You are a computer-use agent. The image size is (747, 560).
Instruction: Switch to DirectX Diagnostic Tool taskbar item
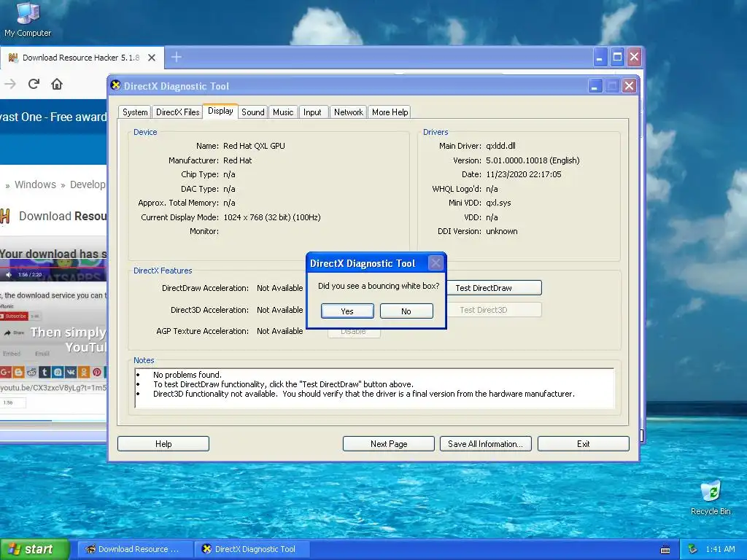pyautogui.click(x=252, y=549)
